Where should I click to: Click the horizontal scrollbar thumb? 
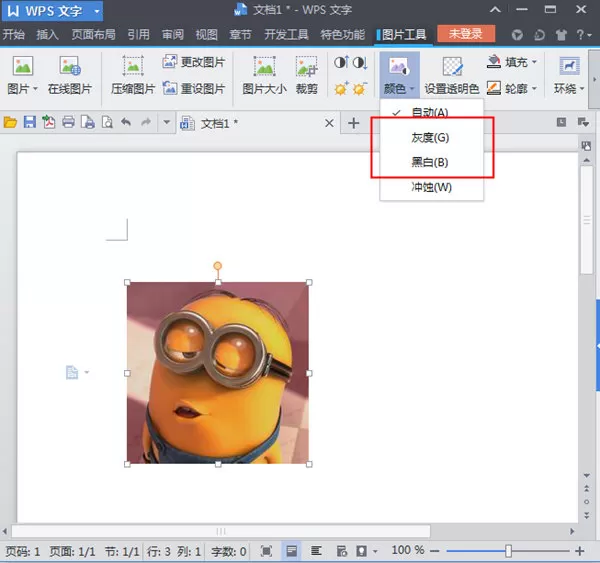point(221,531)
